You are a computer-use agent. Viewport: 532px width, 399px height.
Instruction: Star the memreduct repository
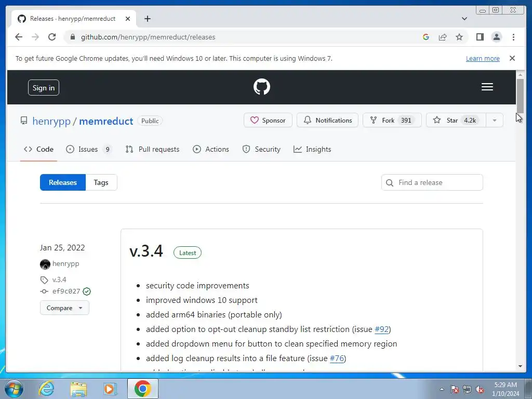(x=456, y=121)
